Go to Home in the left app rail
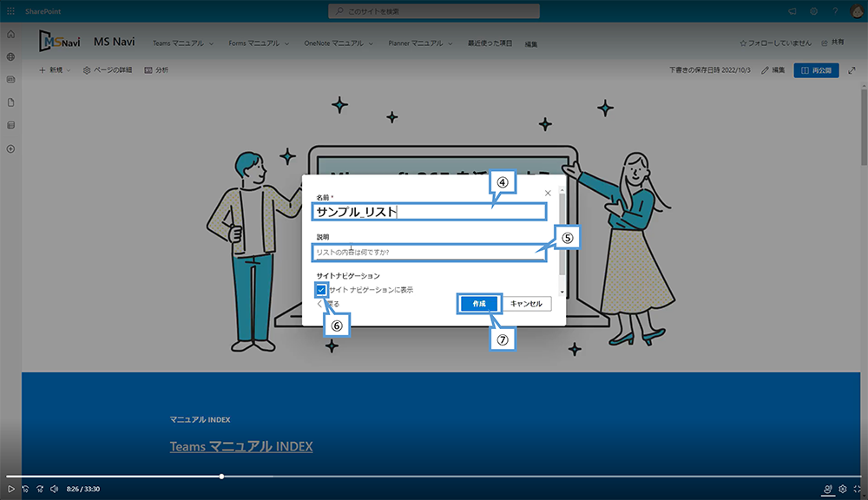Screen dimensions: 868x500 10,35
